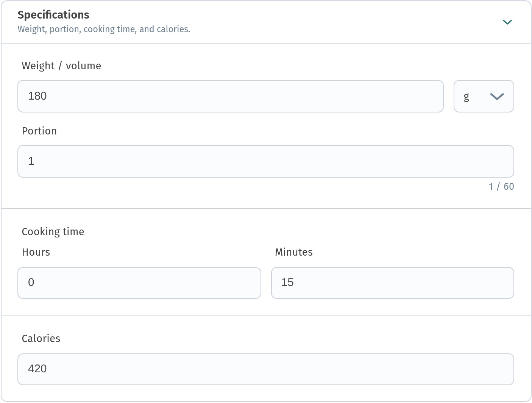Select the Minutes field showing 15

click(393, 283)
